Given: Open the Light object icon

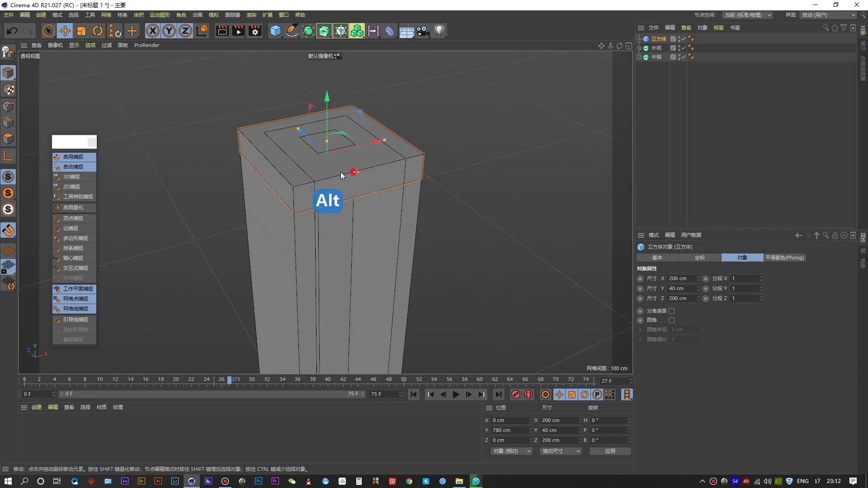Looking at the screenshot, I should (x=439, y=31).
